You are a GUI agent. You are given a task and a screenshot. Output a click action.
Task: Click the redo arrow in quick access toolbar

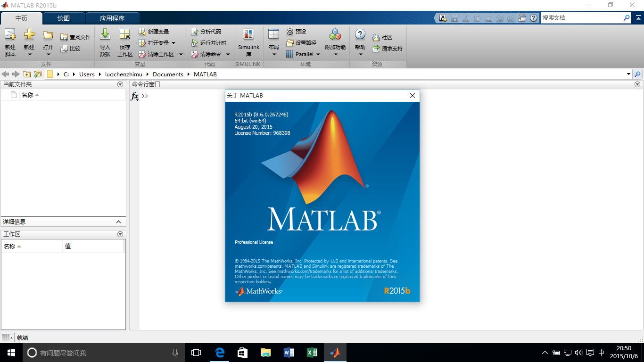tap(511, 18)
